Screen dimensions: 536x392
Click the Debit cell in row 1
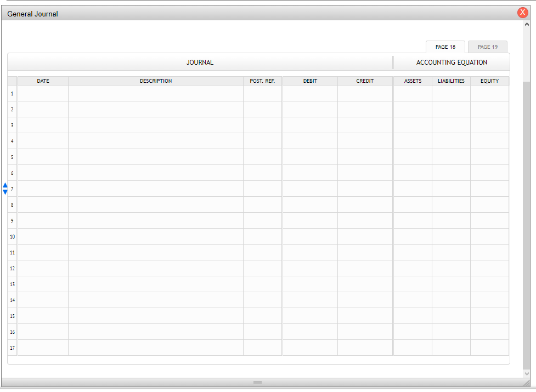310,93
